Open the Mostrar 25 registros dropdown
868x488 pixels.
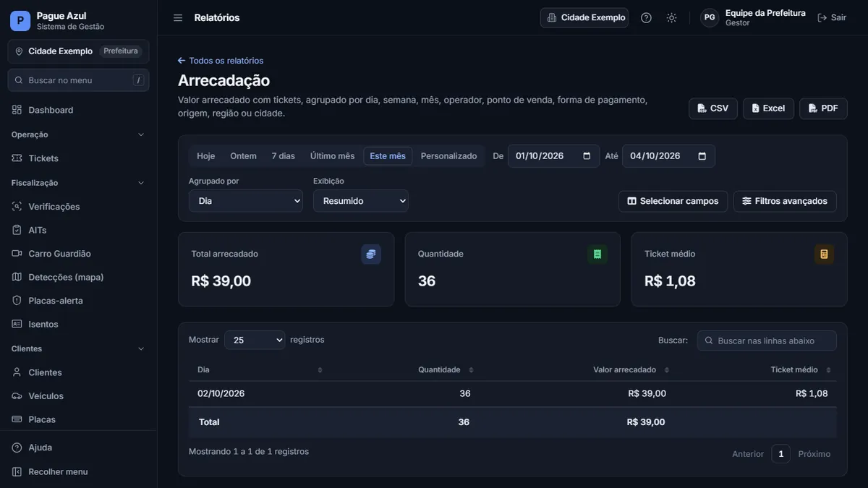tap(255, 340)
